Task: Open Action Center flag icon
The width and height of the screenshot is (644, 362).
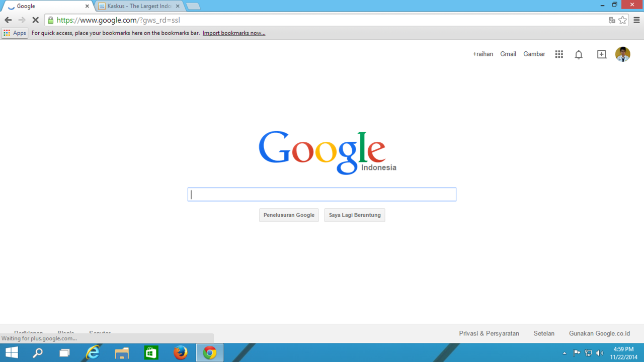Action: point(577,353)
